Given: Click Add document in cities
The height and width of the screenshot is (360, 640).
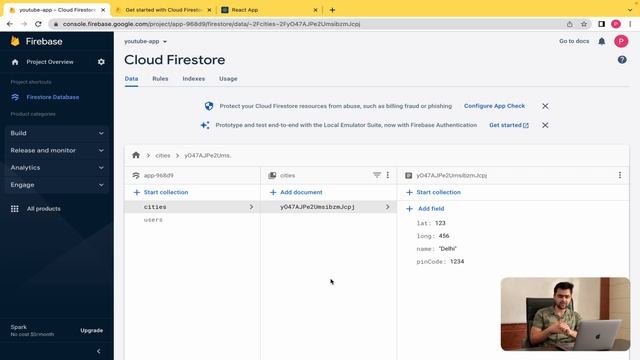Looking at the screenshot, I should point(296,192).
